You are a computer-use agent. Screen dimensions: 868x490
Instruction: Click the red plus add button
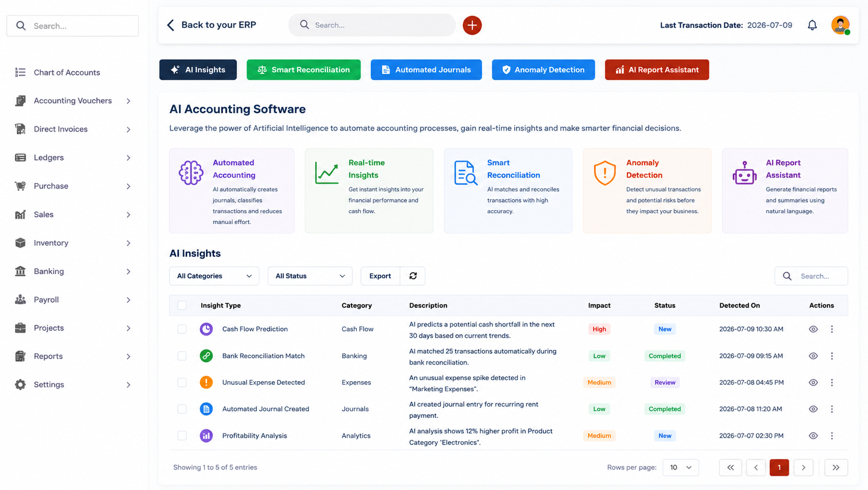pyautogui.click(x=472, y=25)
